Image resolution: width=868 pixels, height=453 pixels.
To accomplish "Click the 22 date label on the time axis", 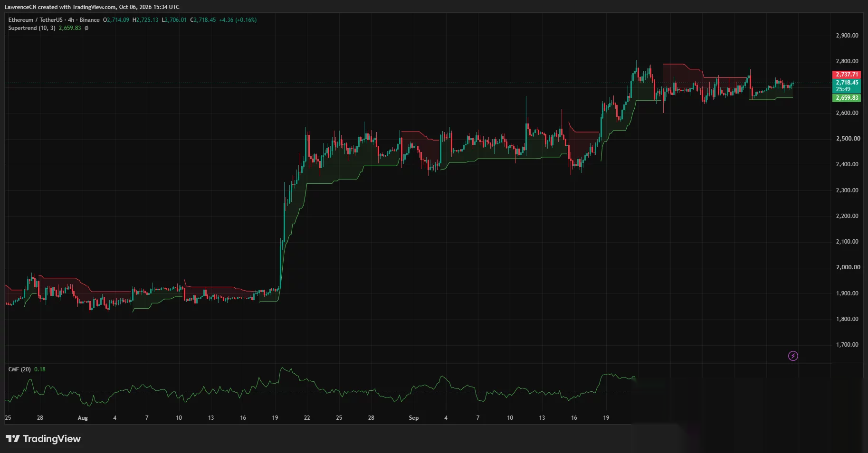I will [307, 418].
